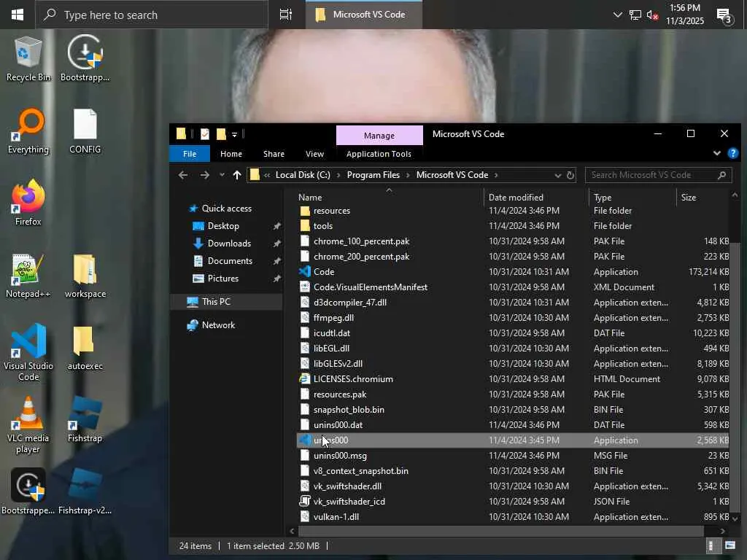Viewport: 747px width, 560px height.
Task: Click the taskbar clock showing 1:56 PM
Action: (684, 15)
